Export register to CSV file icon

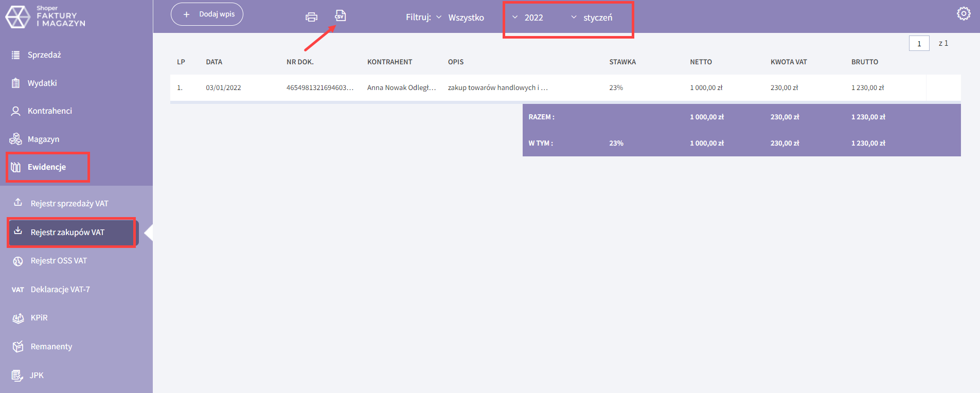point(340,16)
